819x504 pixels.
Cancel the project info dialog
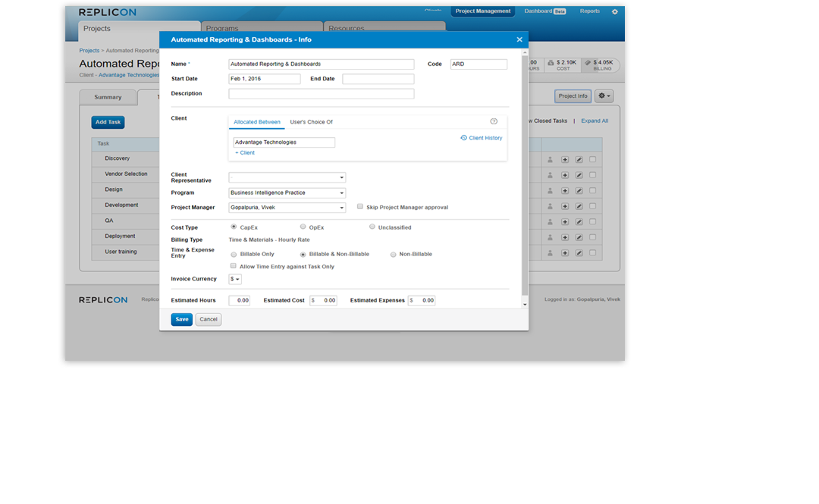[209, 319]
